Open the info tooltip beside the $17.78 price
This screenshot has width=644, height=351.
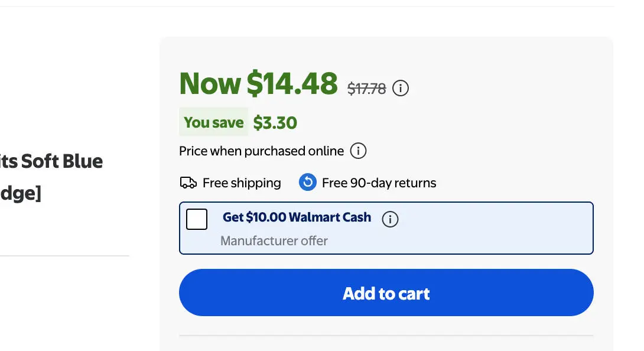400,88
